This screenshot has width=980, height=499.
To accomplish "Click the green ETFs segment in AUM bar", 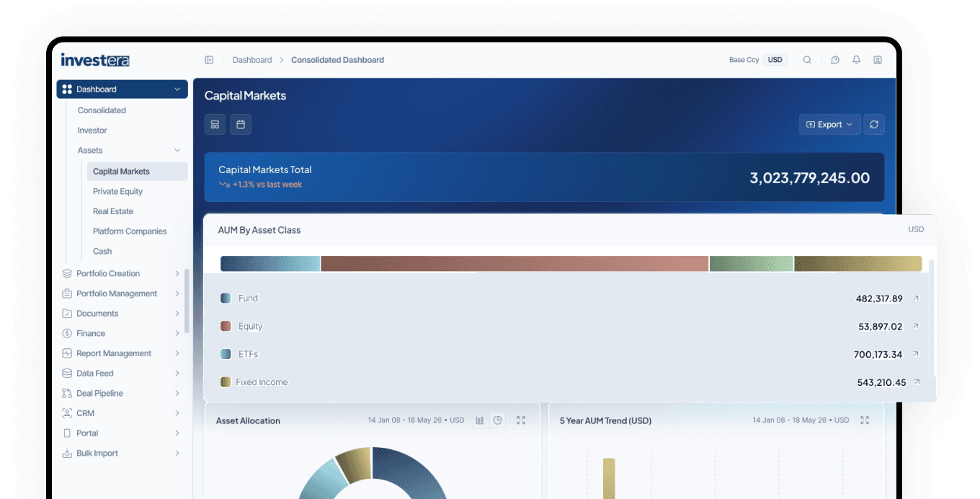I will [752, 264].
